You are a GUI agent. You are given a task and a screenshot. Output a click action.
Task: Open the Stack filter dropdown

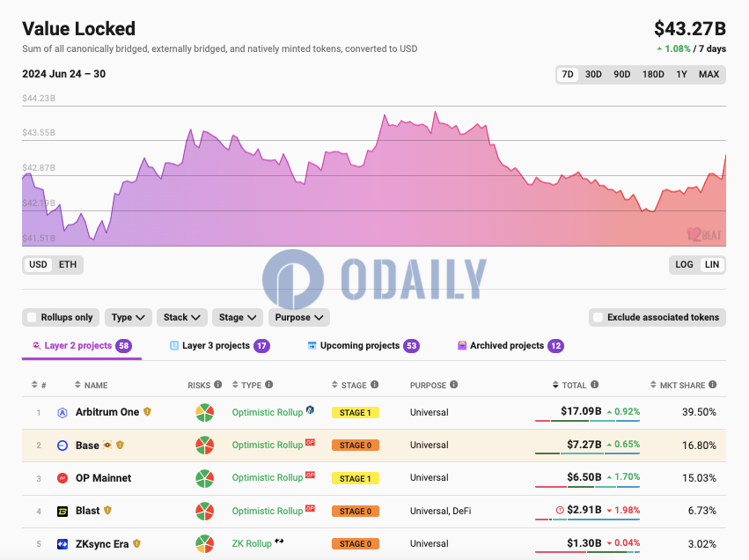pos(181,317)
